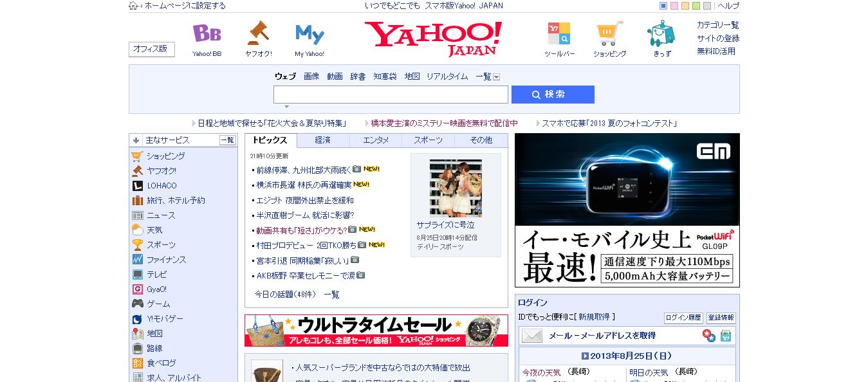Click the home icon beside ホームページに設定する
This screenshot has width=868, height=382.
coord(133,6)
